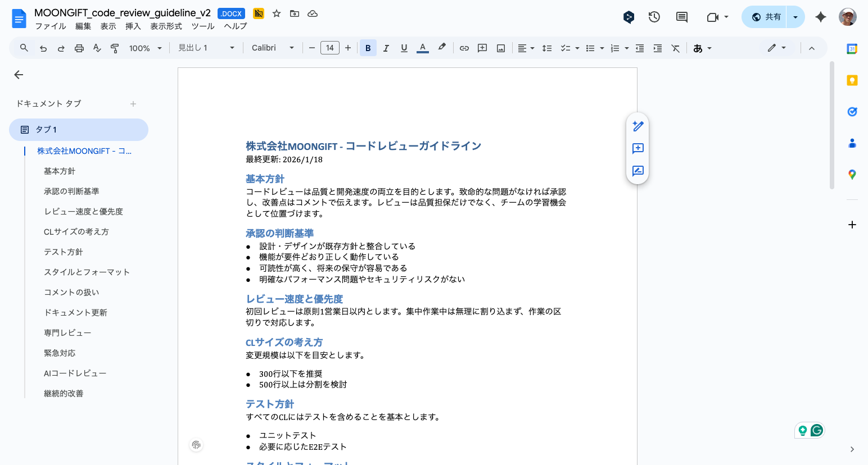
Task: Jump to CLサイズの考え方 in the outline
Action: 76,232
